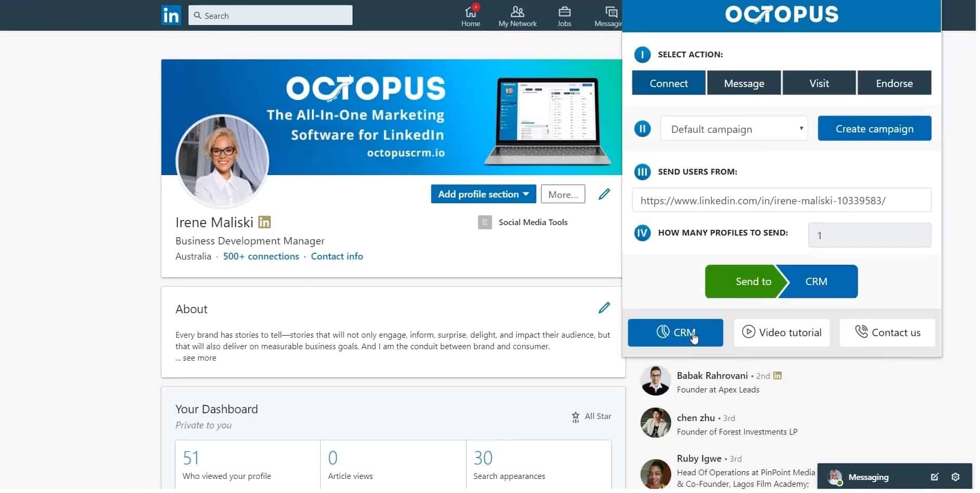Image resolution: width=980 pixels, height=493 pixels.
Task: Click the send users from URL field
Action: (782, 201)
